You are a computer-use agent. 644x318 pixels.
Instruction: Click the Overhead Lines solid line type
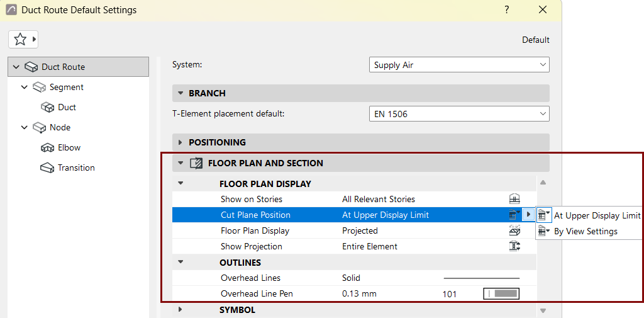(x=481, y=278)
